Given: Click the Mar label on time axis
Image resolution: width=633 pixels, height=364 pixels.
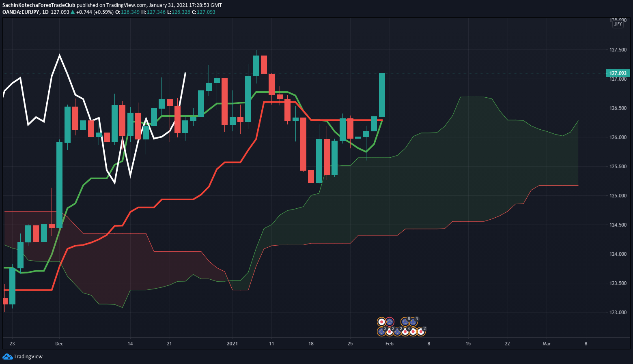Looking at the screenshot, I should tap(547, 344).
